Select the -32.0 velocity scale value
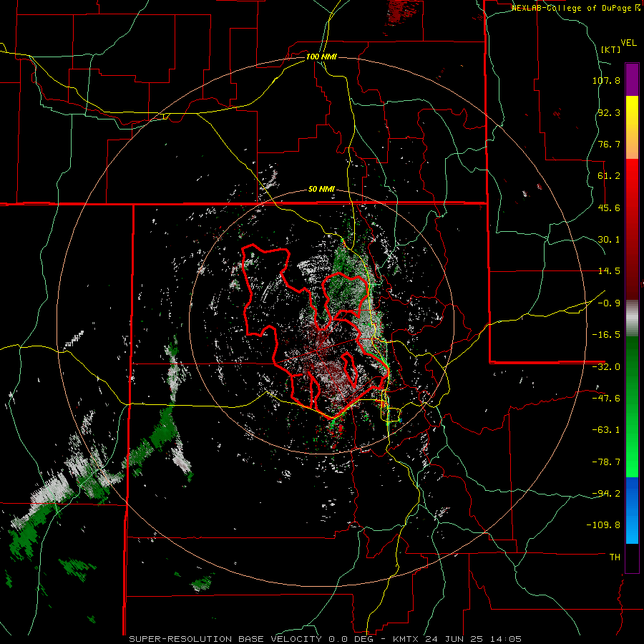 606,367
